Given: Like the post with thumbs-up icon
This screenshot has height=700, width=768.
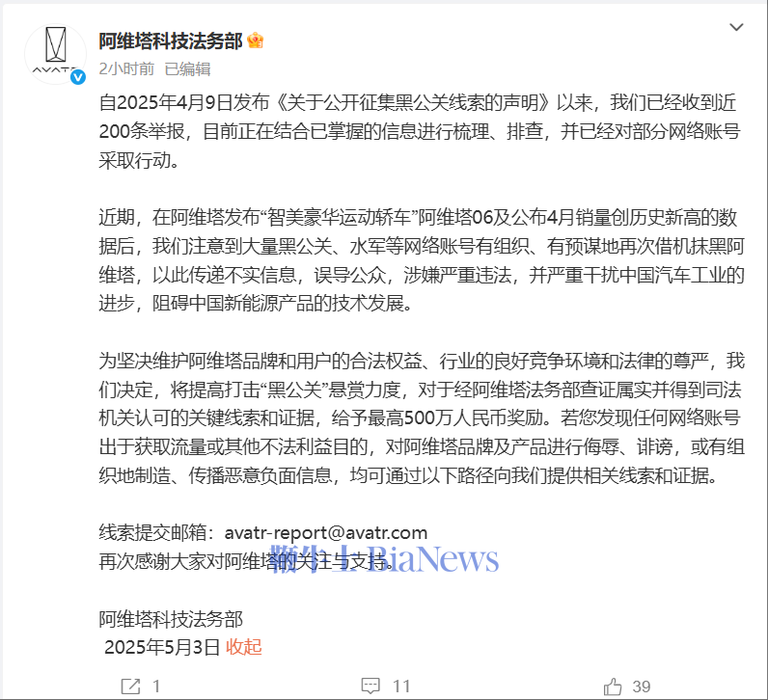Looking at the screenshot, I should pyautogui.click(x=613, y=687).
